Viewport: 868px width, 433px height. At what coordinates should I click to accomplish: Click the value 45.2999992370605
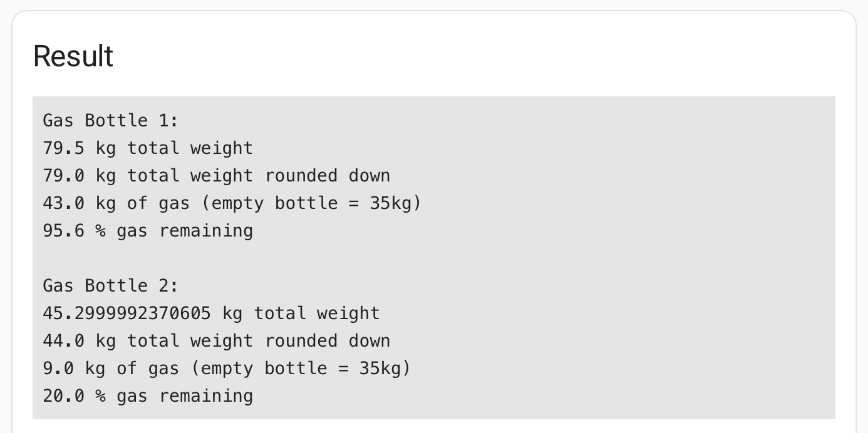(127, 313)
